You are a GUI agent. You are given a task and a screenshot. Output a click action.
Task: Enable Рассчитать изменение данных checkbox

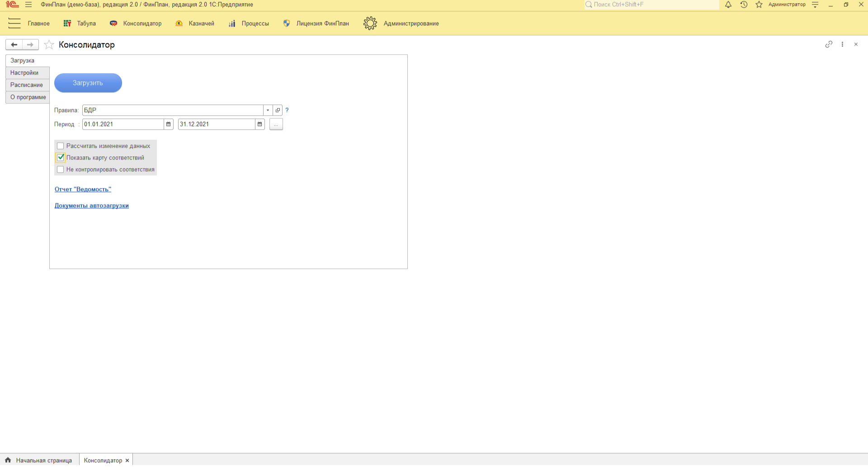point(61,146)
